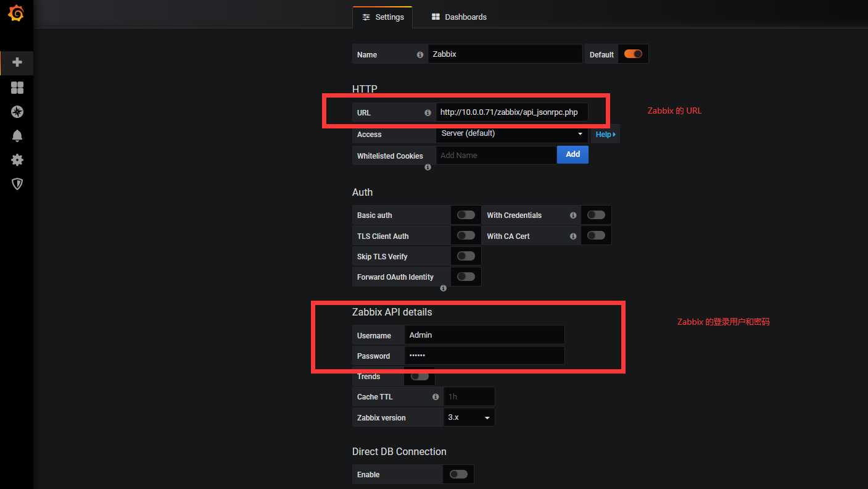Screen dimensions: 868x489
Task: Switch to the Dashboards tab
Action: click(x=459, y=17)
